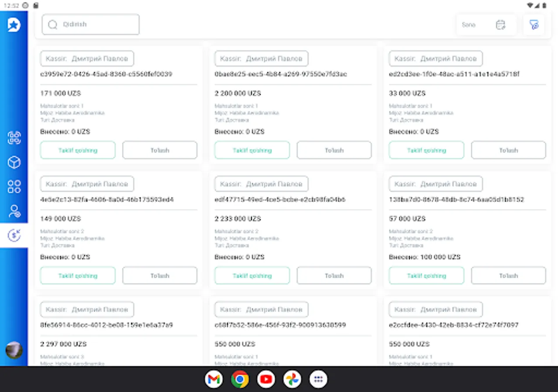Click the Kassir field above ID e2ccfdee

click(x=436, y=310)
